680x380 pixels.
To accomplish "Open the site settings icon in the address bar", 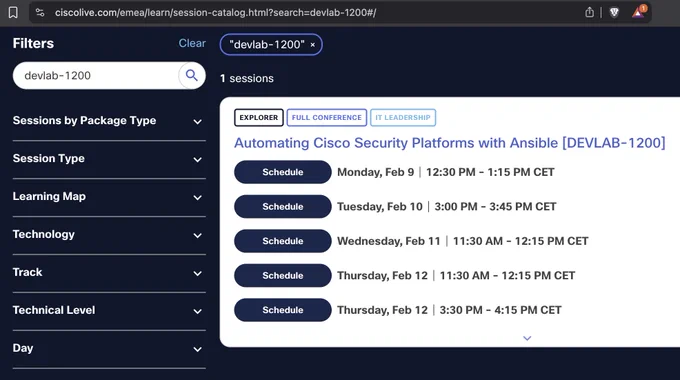I will [40, 13].
